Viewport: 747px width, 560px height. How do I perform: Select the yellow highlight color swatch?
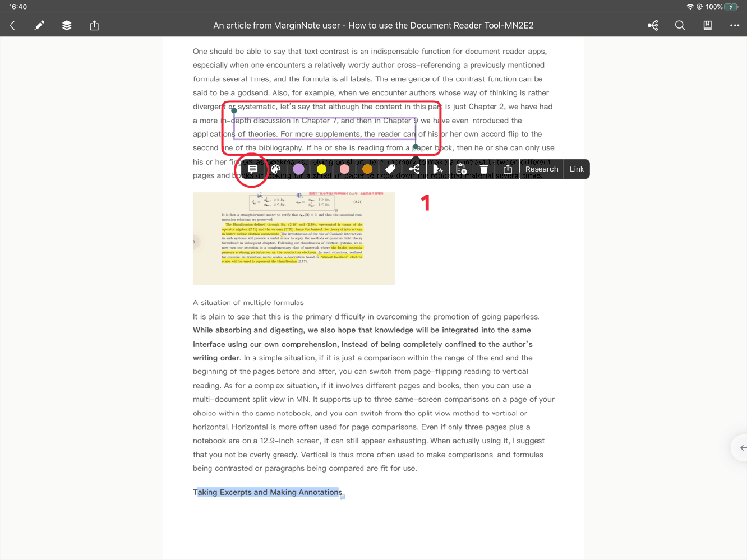click(321, 169)
